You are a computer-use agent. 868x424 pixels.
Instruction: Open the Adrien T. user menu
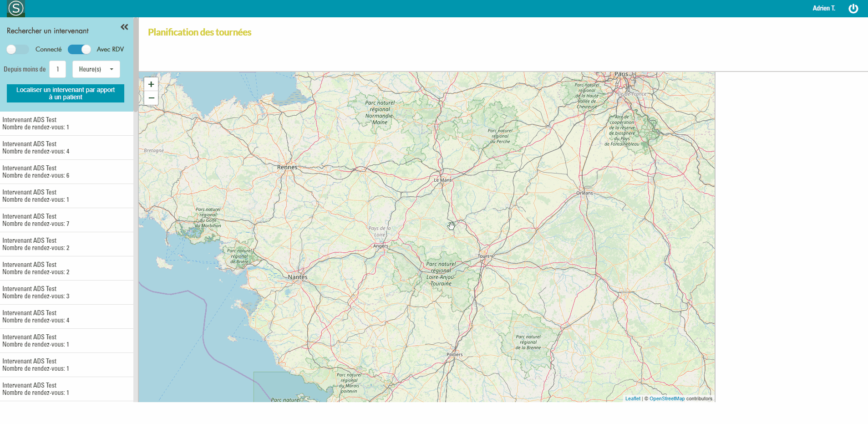tap(823, 8)
